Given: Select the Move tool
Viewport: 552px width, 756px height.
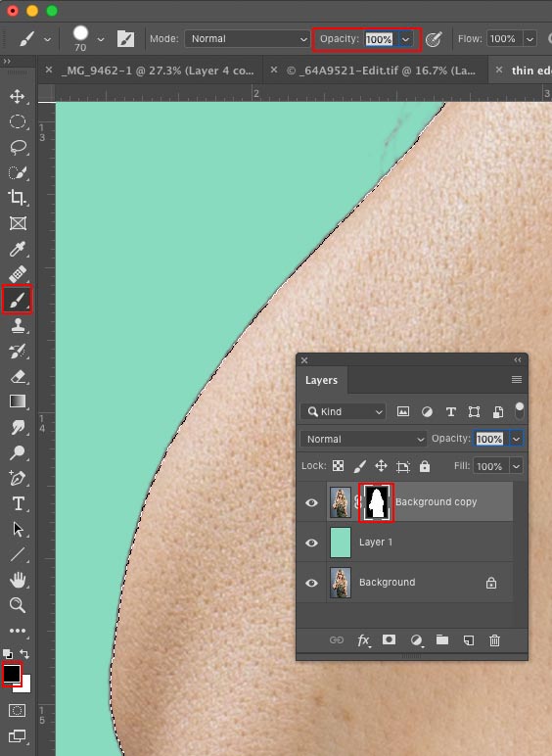Looking at the screenshot, I should coord(18,96).
